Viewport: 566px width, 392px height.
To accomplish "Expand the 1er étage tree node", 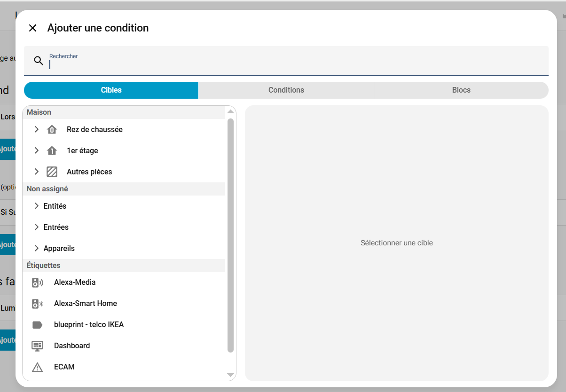I will 37,150.
